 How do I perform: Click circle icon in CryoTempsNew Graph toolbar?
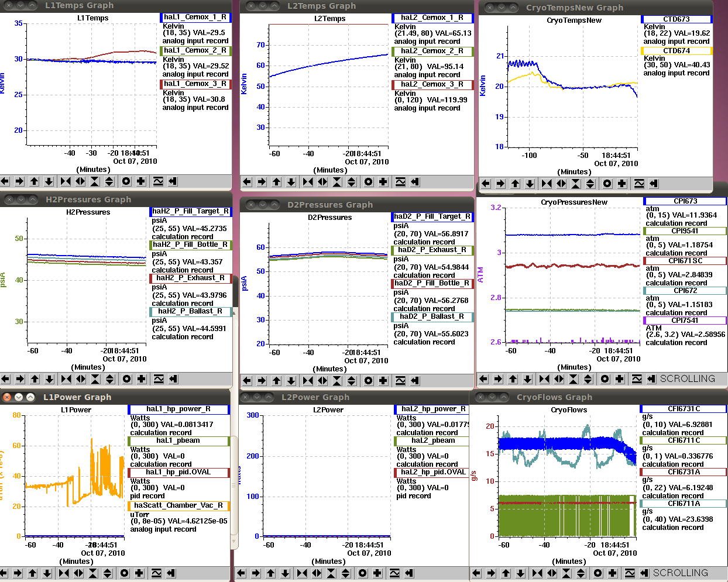point(607,184)
